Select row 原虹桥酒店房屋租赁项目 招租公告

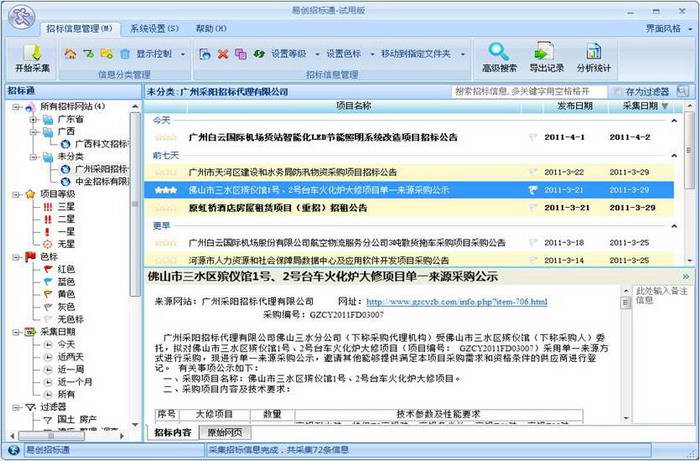408,208
